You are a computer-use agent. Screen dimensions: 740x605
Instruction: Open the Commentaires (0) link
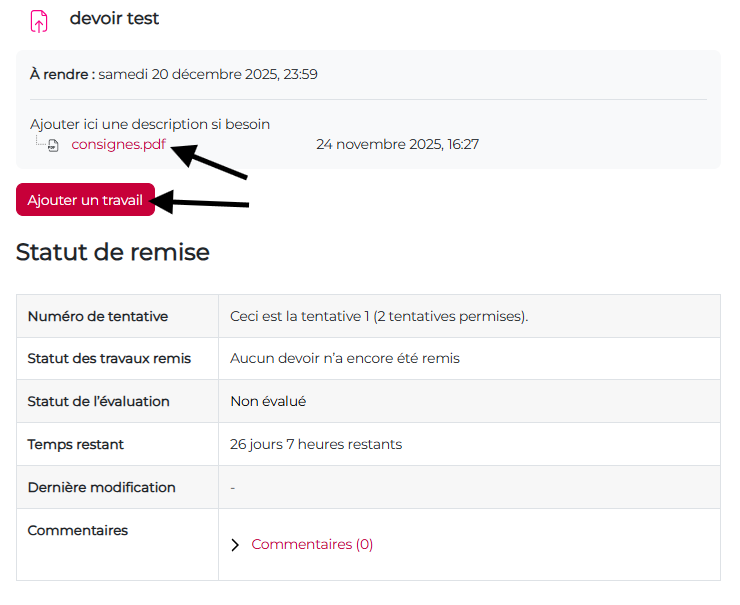312,544
